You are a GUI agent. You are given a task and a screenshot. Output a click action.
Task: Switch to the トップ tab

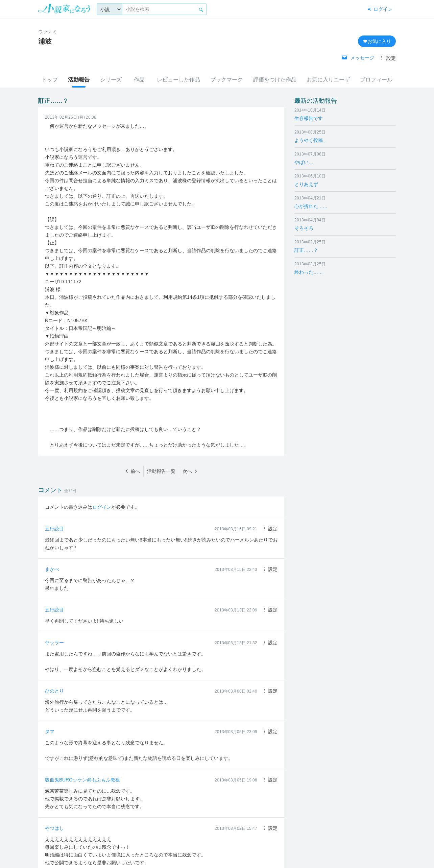tap(50, 80)
